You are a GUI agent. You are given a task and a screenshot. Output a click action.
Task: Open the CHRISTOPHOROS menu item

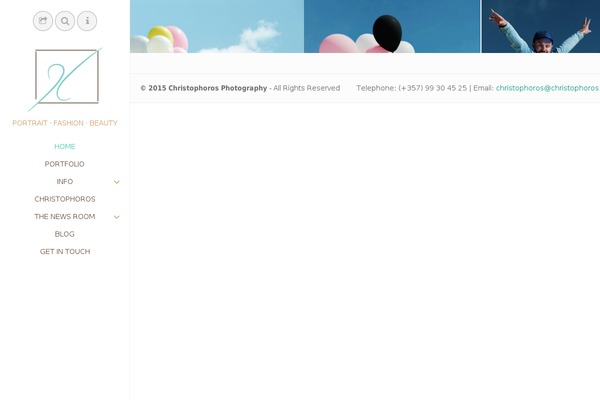pos(65,199)
